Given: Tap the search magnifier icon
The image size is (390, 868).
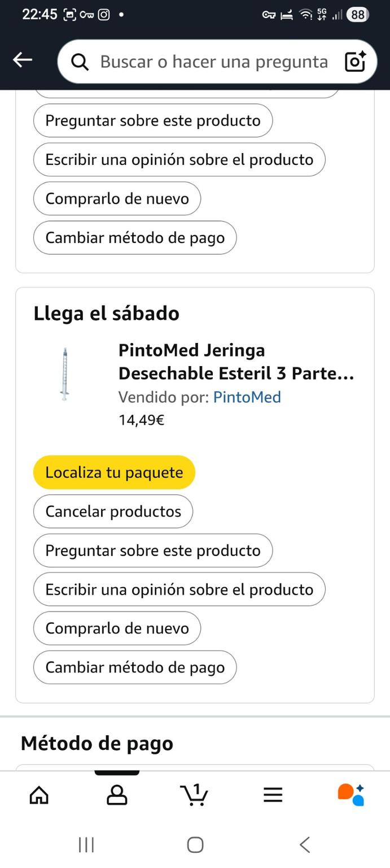Looking at the screenshot, I should [x=80, y=62].
